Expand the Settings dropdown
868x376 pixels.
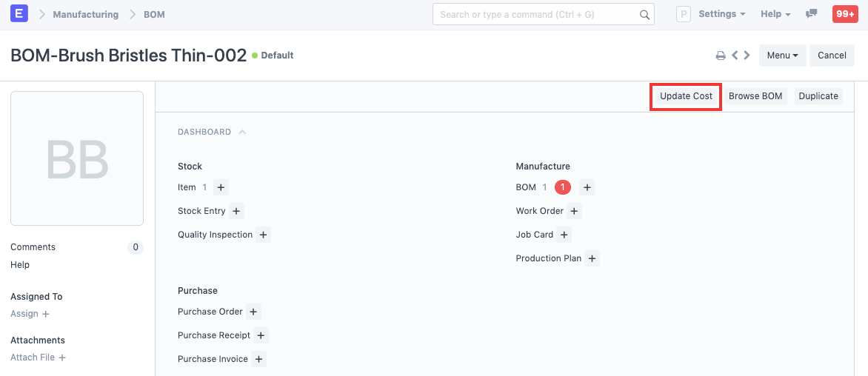[722, 14]
